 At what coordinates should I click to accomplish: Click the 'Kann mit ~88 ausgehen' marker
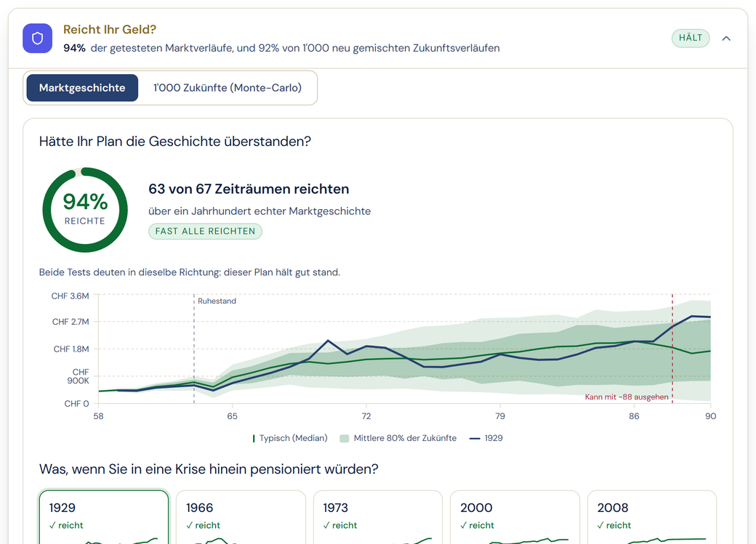627,397
